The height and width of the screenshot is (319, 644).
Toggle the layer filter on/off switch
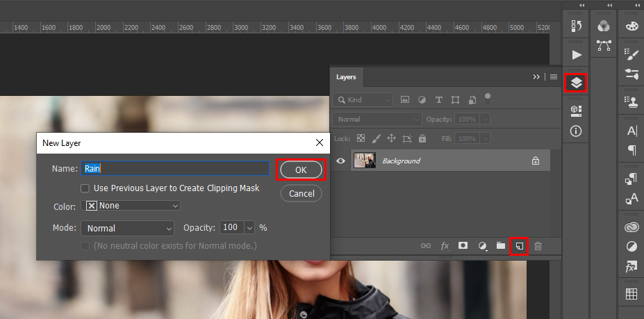coord(488,97)
